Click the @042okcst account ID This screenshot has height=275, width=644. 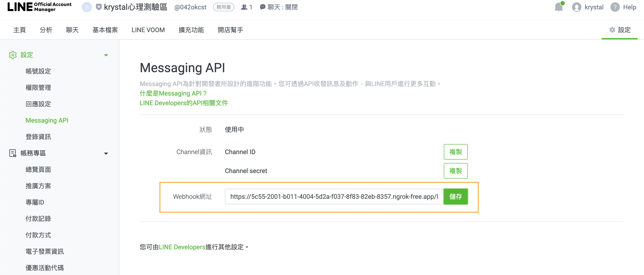point(190,7)
